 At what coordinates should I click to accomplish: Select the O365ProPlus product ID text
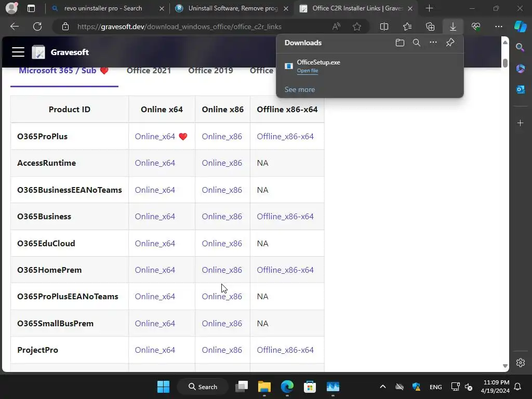(43, 137)
